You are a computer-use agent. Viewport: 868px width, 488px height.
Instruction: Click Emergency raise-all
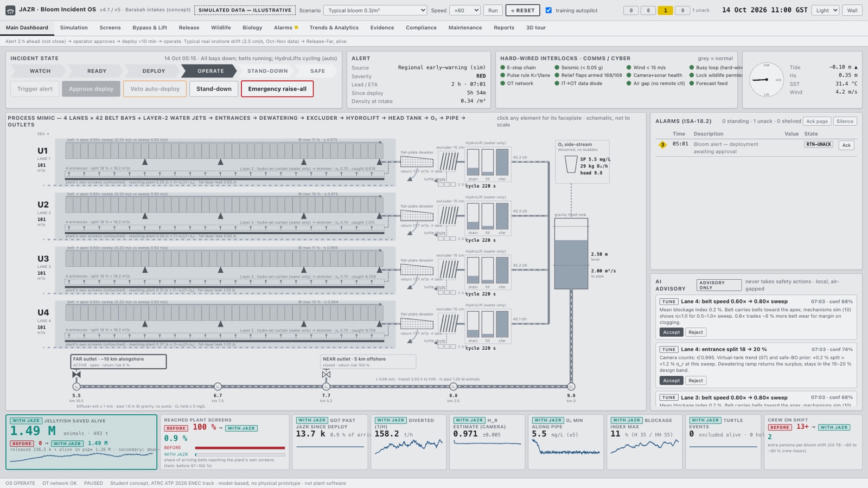[277, 89]
